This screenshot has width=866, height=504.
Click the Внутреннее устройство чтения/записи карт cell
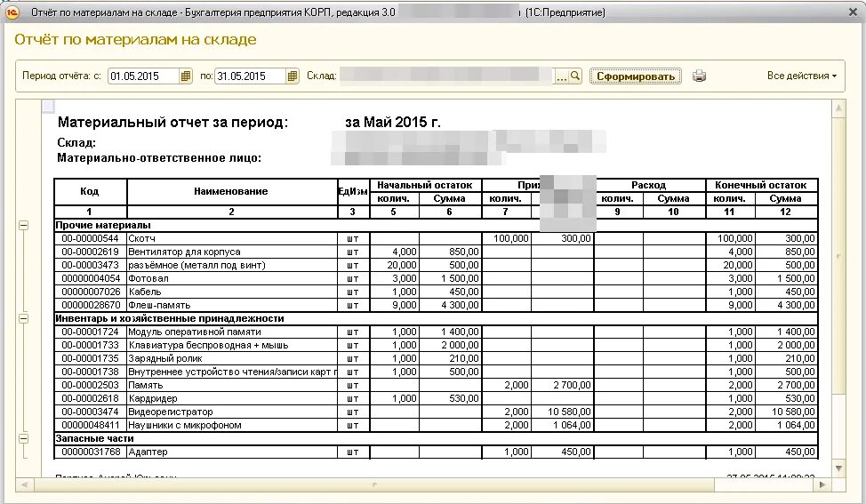[x=232, y=372]
